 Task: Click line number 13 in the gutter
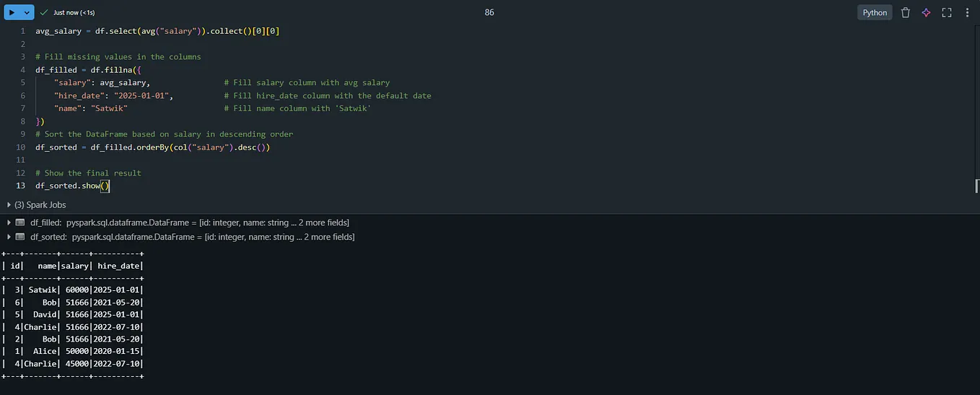(x=20, y=186)
